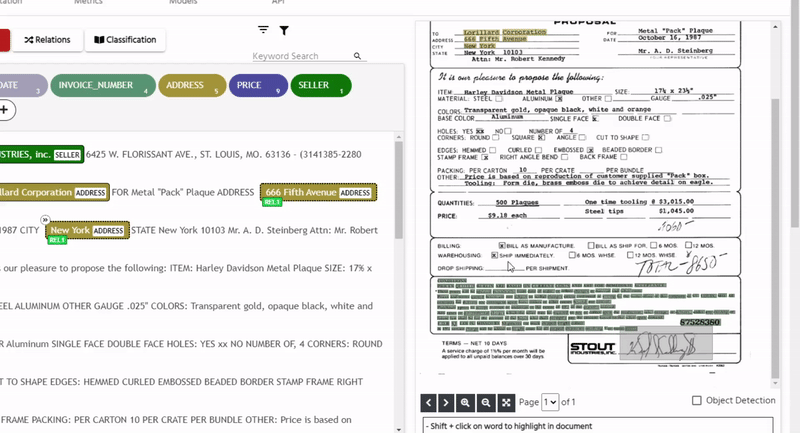This screenshot has width=800, height=433.
Task: Click the REL1 tag under New York
Action: 57,240
